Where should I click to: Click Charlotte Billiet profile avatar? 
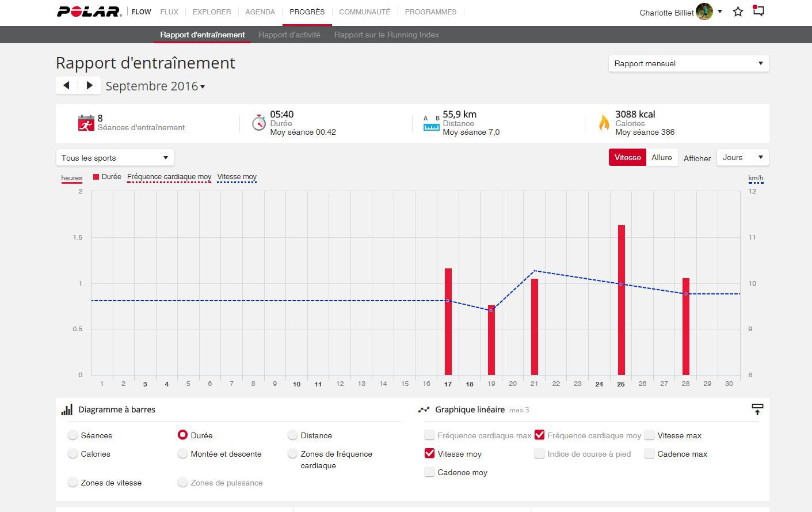(704, 12)
